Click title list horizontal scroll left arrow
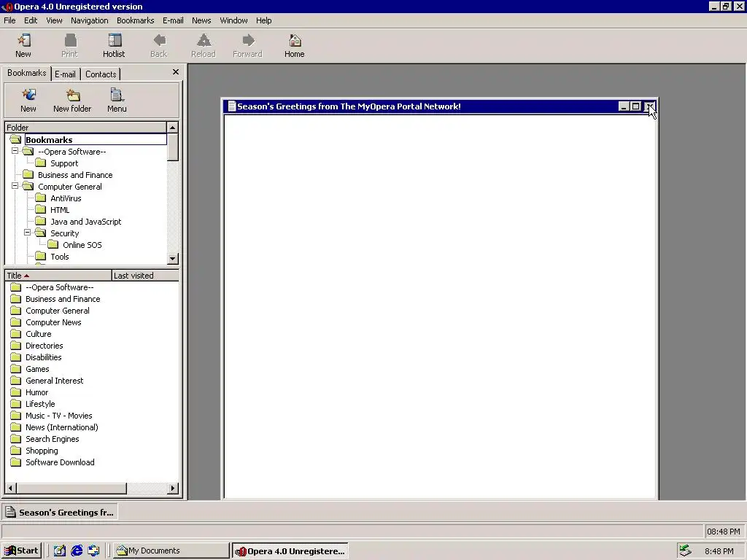747x560 pixels. tap(10, 488)
